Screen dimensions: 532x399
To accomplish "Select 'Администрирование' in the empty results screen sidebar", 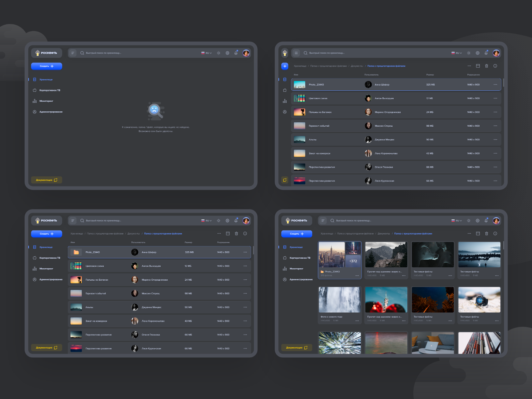I will (x=51, y=112).
